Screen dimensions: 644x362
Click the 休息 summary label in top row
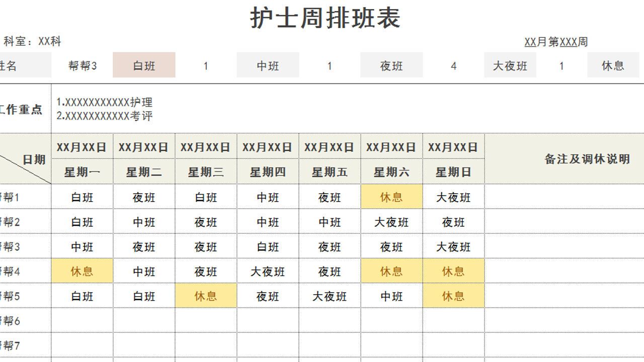coord(613,65)
